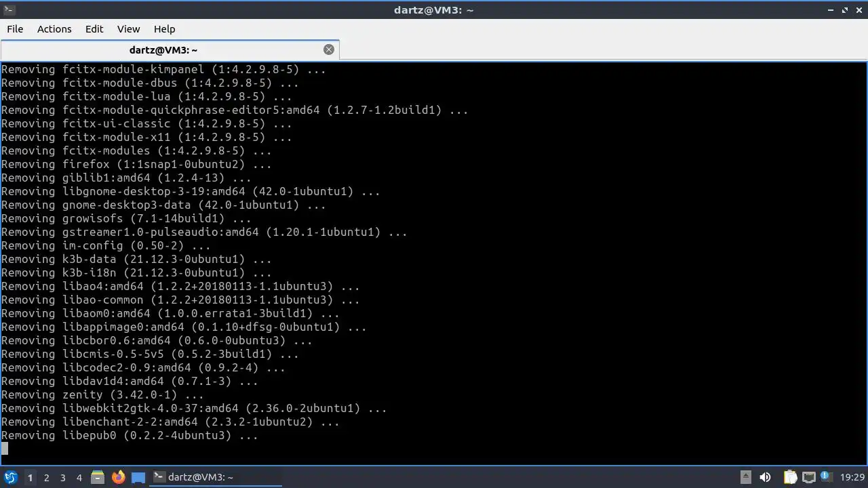
Task: Select dartz@VM3 taskbar window button
Action: [x=216, y=477]
